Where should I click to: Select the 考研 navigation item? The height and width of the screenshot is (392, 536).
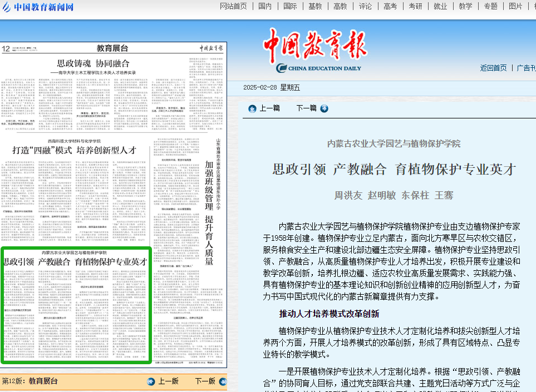(415, 6)
